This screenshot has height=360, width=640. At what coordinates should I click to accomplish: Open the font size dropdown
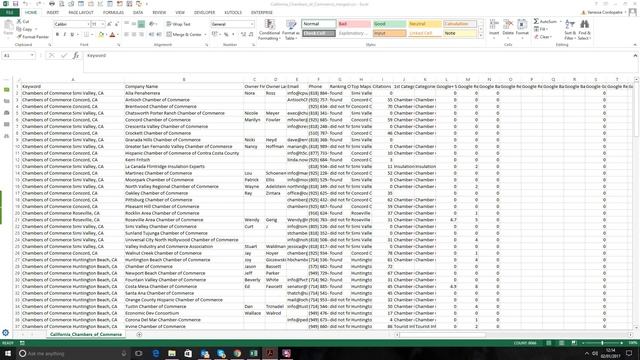pos(102,24)
